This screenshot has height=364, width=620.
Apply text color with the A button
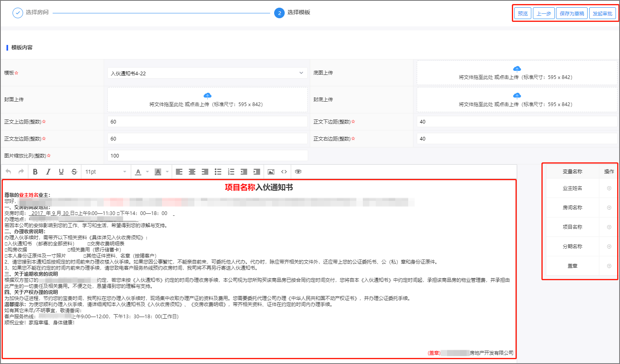138,172
